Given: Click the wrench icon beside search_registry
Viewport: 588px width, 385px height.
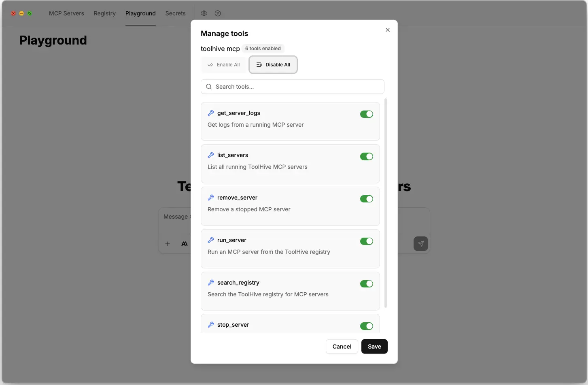Looking at the screenshot, I should point(211,283).
